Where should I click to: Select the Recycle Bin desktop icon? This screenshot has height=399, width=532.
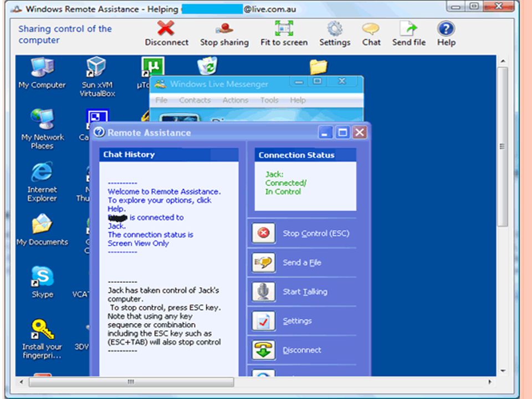(207, 65)
